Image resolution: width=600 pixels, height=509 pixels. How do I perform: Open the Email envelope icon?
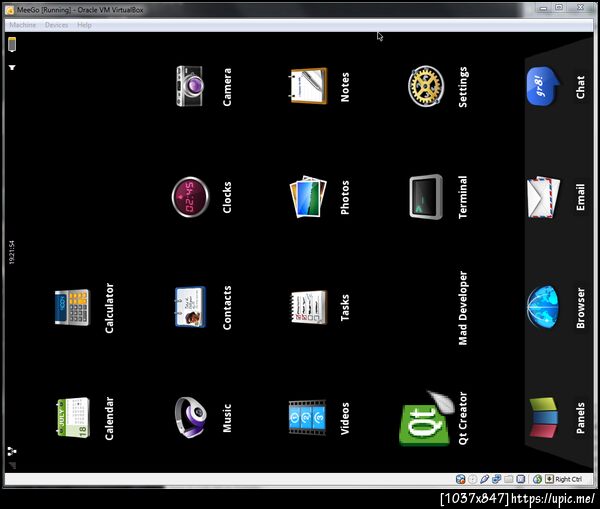543,197
